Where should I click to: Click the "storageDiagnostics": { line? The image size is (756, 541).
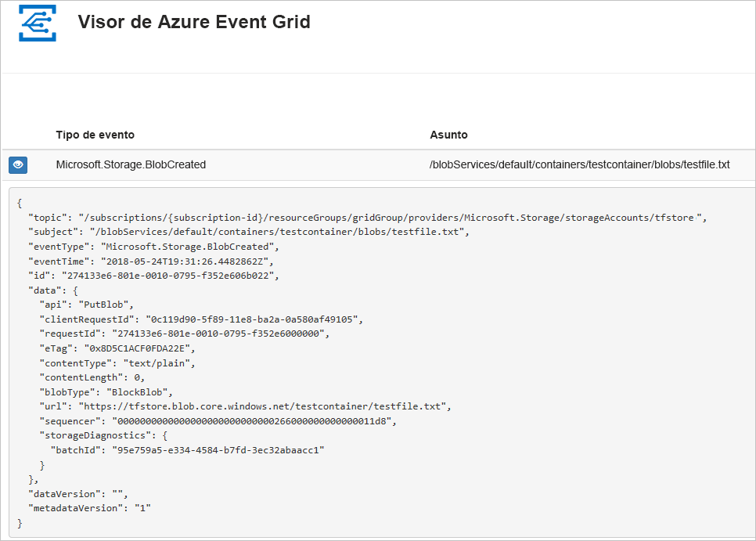pyautogui.click(x=103, y=435)
